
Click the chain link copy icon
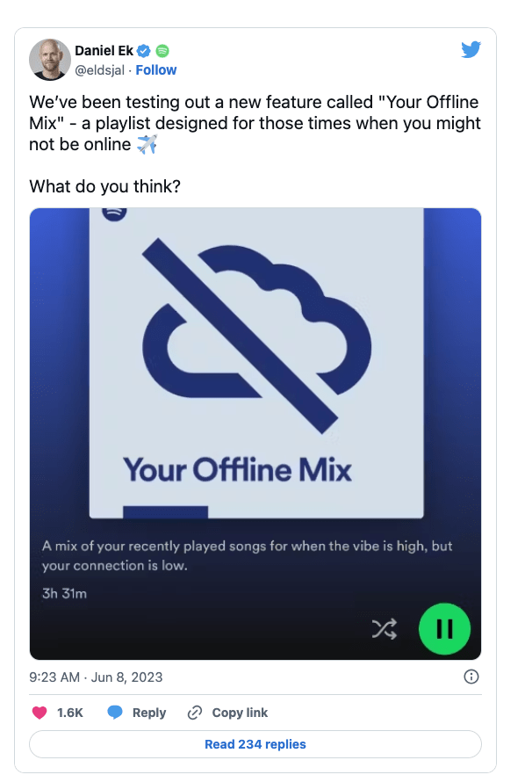195,713
